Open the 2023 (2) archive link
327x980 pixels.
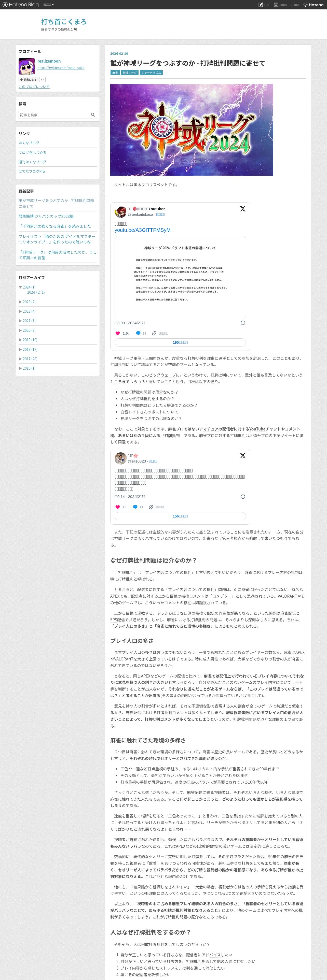(x=29, y=302)
